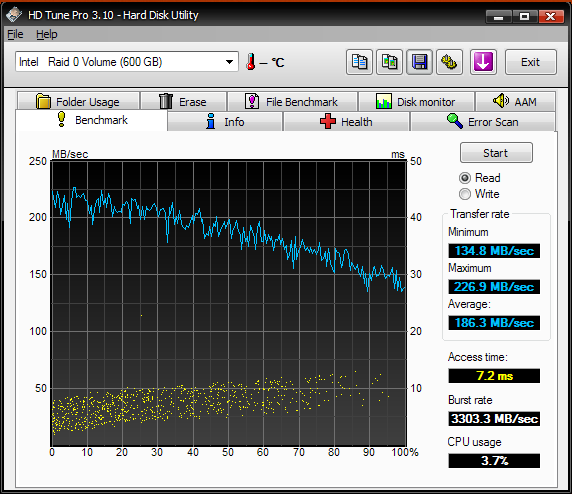Open the File menu
Image resolution: width=572 pixels, height=494 pixels.
tap(15, 34)
